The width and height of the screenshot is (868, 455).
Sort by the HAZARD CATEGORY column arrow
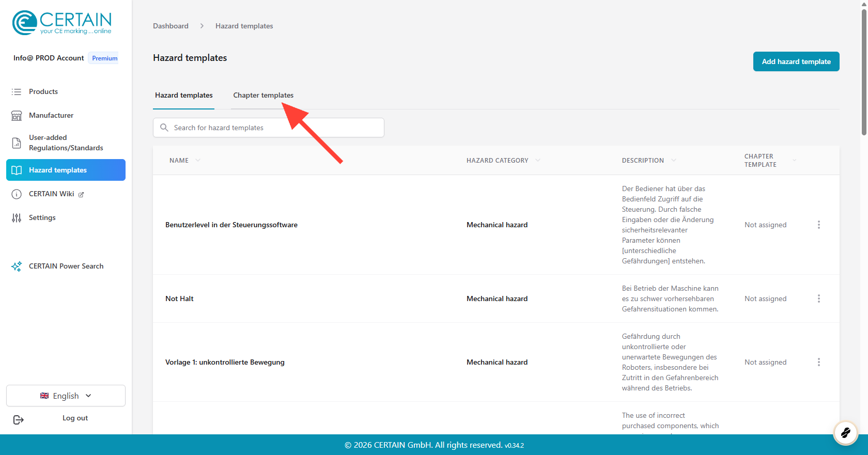(x=538, y=160)
